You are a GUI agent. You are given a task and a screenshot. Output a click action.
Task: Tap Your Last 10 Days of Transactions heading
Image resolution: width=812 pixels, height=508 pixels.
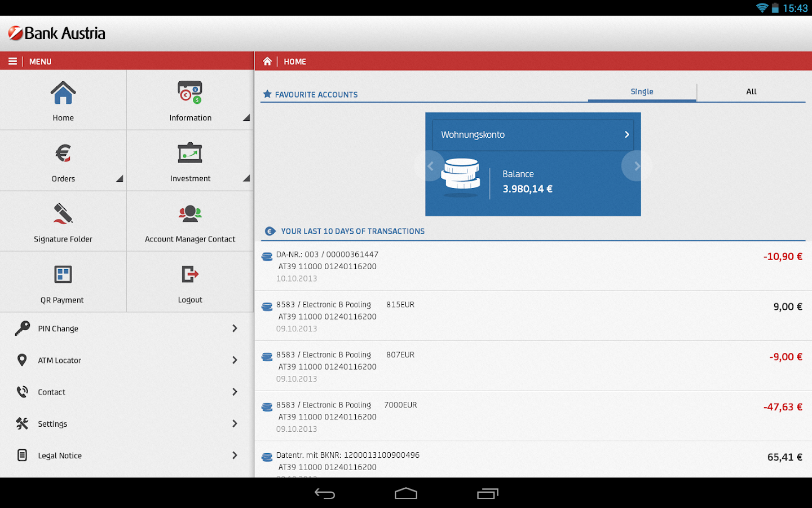[x=352, y=231]
